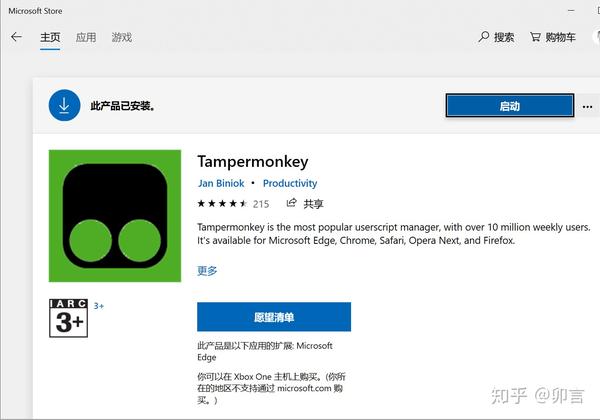
Task: Open the Productivity category link
Action: click(290, 183)
